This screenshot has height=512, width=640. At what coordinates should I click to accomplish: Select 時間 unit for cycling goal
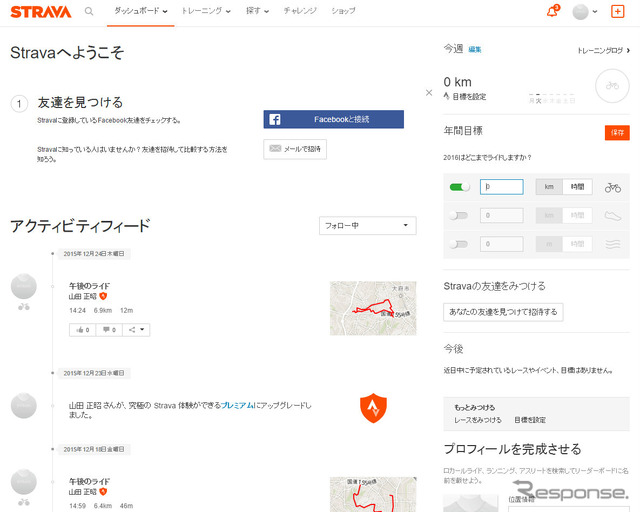tap(577, 187)
